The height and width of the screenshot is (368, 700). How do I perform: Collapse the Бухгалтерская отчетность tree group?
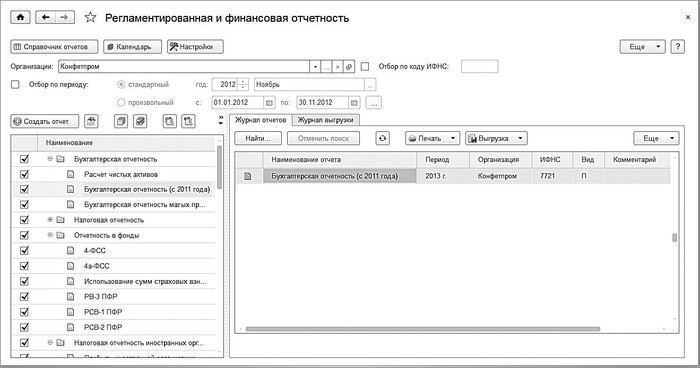(50, 159)
